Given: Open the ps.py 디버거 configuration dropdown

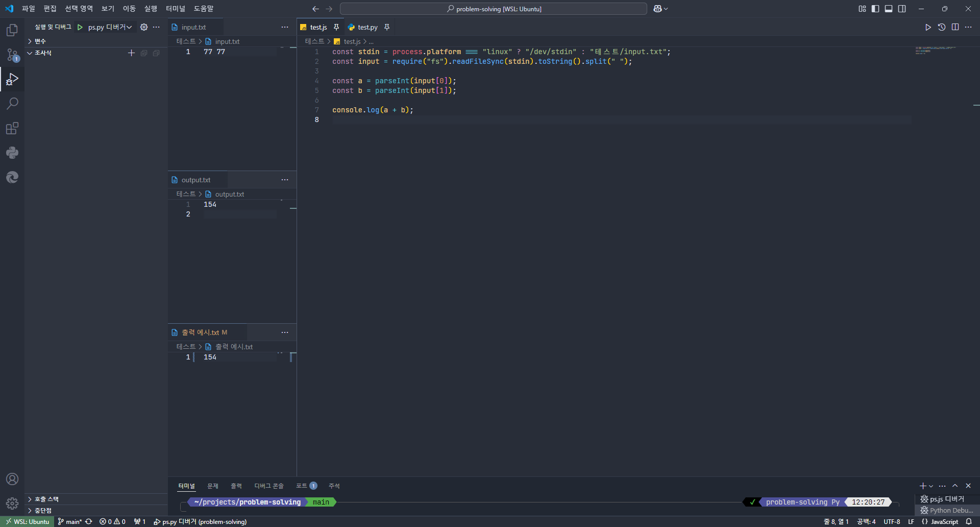Looking at the screenshot, I should pos(110,27).
